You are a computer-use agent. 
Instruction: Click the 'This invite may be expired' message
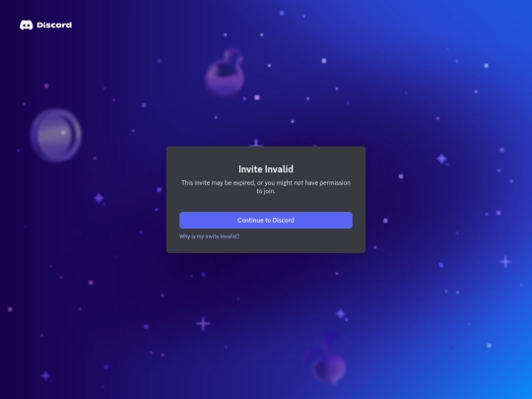click(266, 187)
